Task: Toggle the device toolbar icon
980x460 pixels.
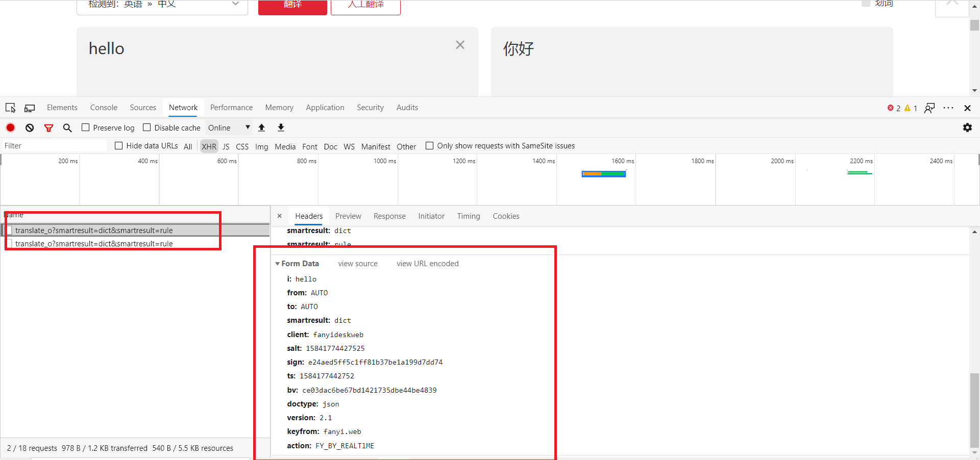Action: (30, 108)
